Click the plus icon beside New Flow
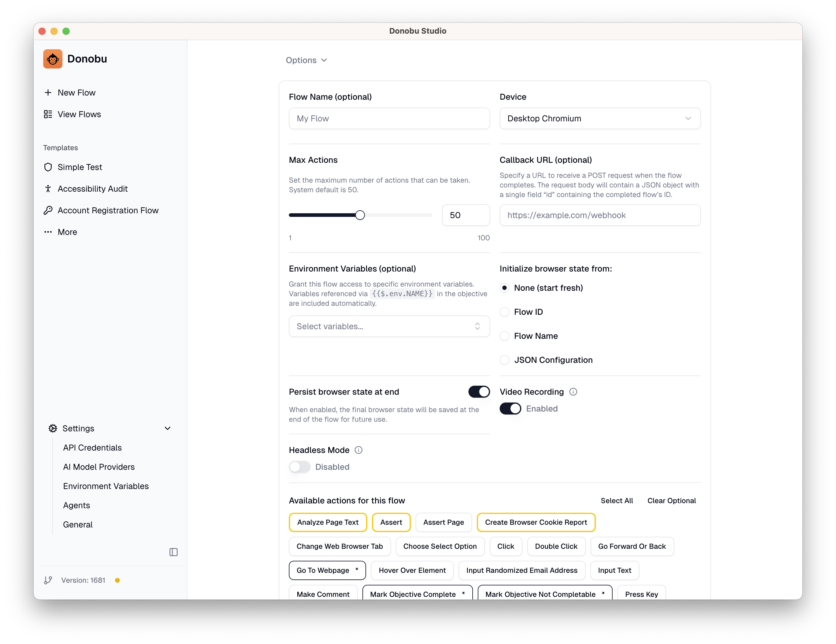The width and height of the screenshot is (836, 644). tap(48, 93)
